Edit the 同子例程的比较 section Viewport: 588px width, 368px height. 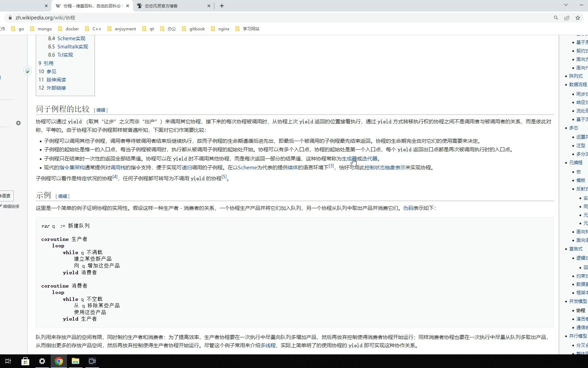click(x=101, y=110)
